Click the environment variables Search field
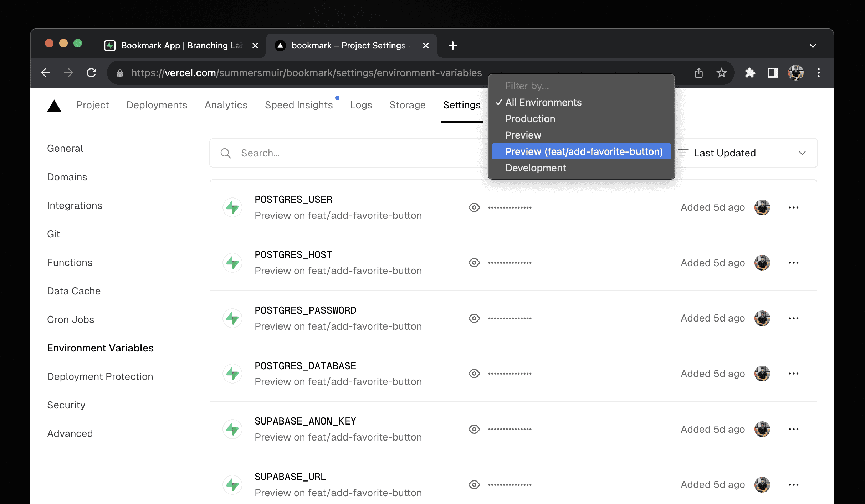 click(x=348, y=153)
